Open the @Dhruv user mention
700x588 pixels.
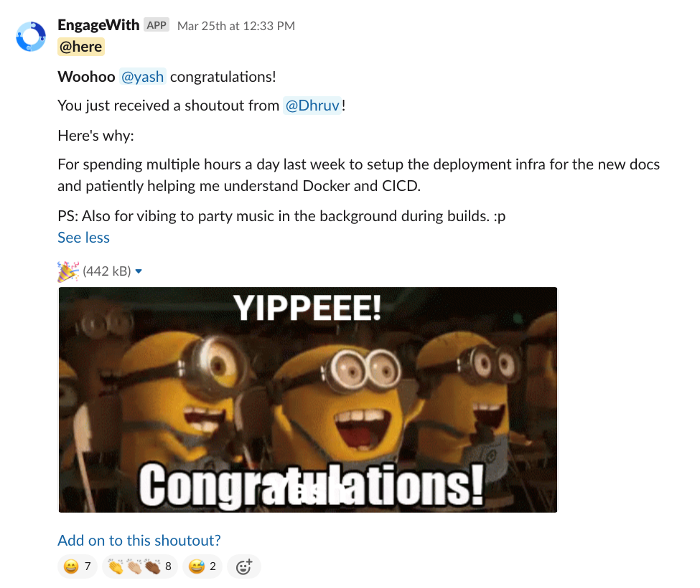312,106
